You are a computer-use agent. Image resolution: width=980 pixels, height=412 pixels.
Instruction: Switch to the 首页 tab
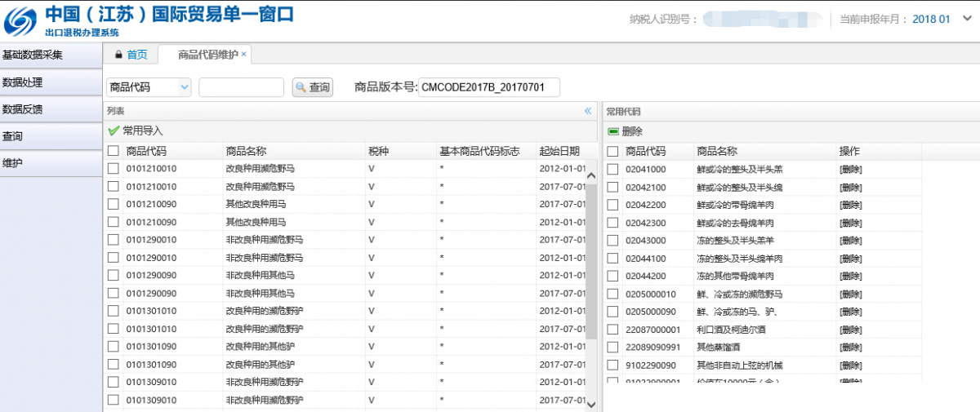click(x=131, y=55)
